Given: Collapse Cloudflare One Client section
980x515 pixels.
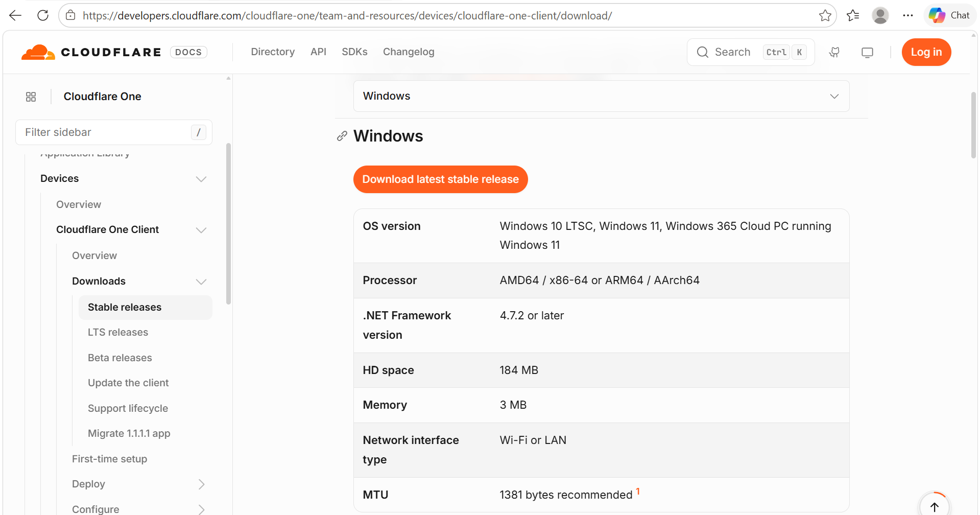Looking at the screenshot, I should [201, 230].
